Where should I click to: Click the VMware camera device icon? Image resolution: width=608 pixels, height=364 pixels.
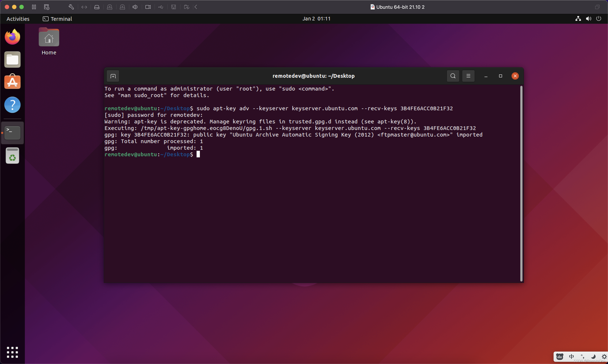(x=148, y=7)
